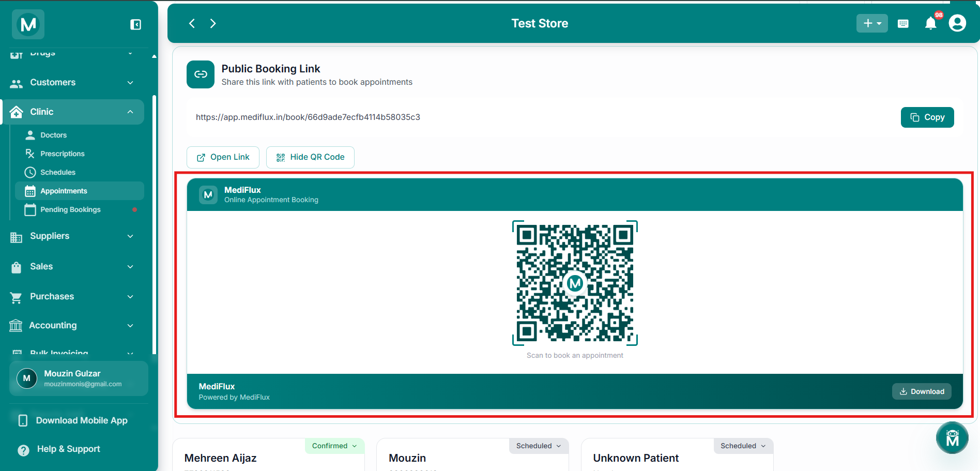Click the Appointments calendar icon
The height and width of the screenshot is (471, 980).
coord(30,191)
